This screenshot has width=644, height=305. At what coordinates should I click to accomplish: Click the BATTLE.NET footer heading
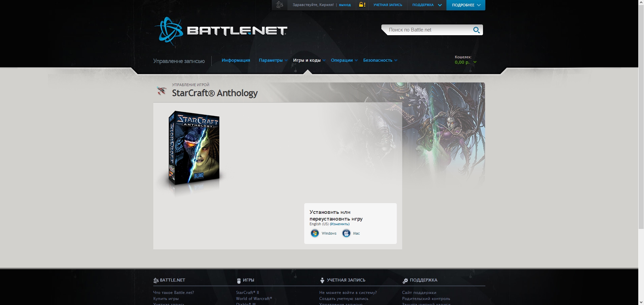[172, 280]
